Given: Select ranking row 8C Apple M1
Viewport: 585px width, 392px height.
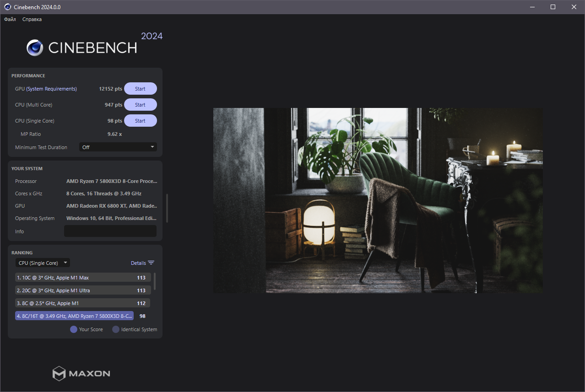Looking at the screenshot, I should (x=83, y=303).
